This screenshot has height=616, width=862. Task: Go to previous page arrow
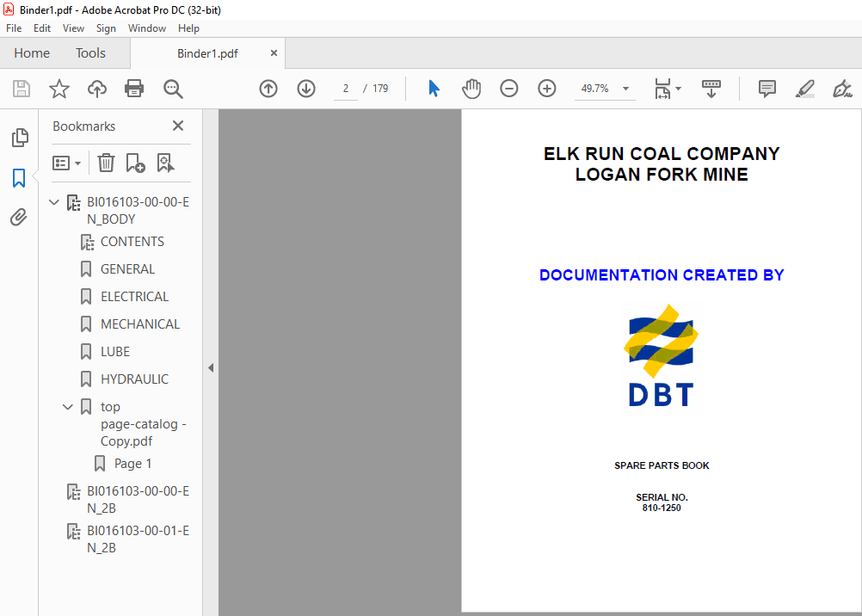268,89
